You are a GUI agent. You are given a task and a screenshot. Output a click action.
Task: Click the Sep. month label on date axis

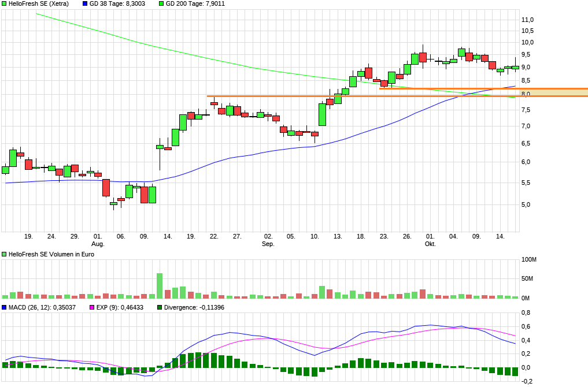[x=268, y=244]
